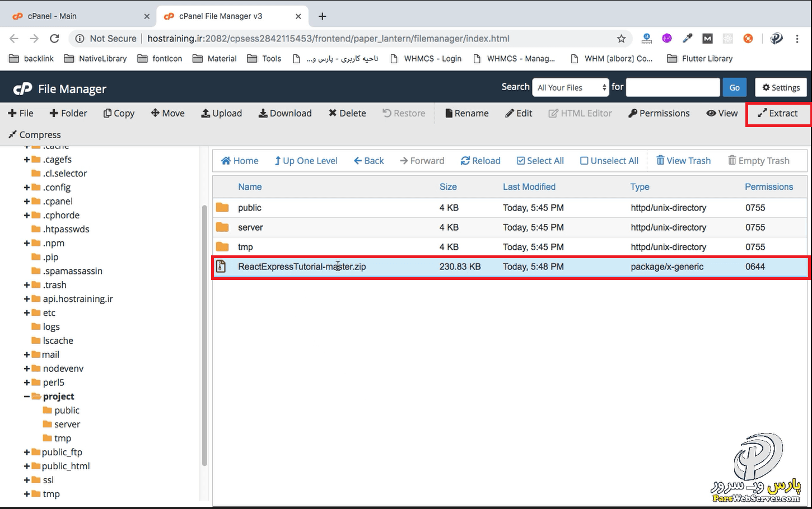
Task: Click the Compress tool
Action: tap(35, 135)
